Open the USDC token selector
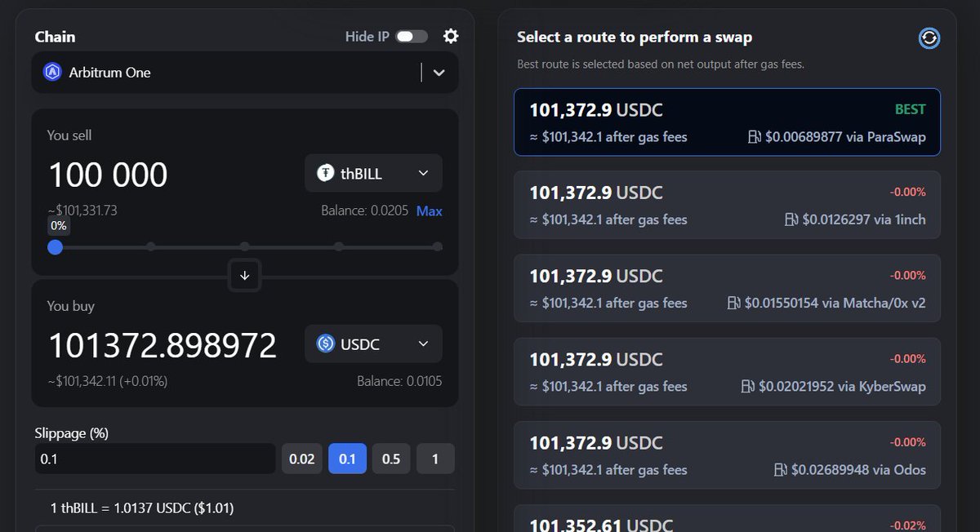The image size is (980, 532). (x=373, y=344)
